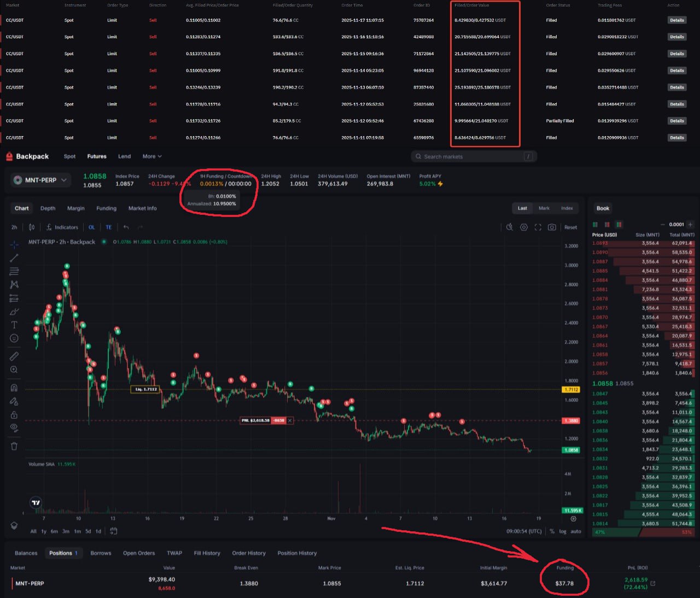Click Details for order 75787264
700x598 pixels.
click(676, 20)
